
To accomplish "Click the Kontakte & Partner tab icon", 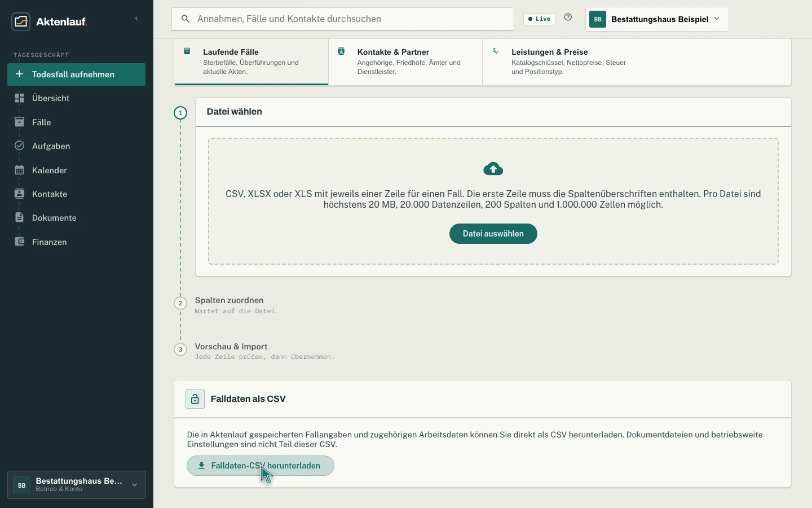I will [341, 51].
